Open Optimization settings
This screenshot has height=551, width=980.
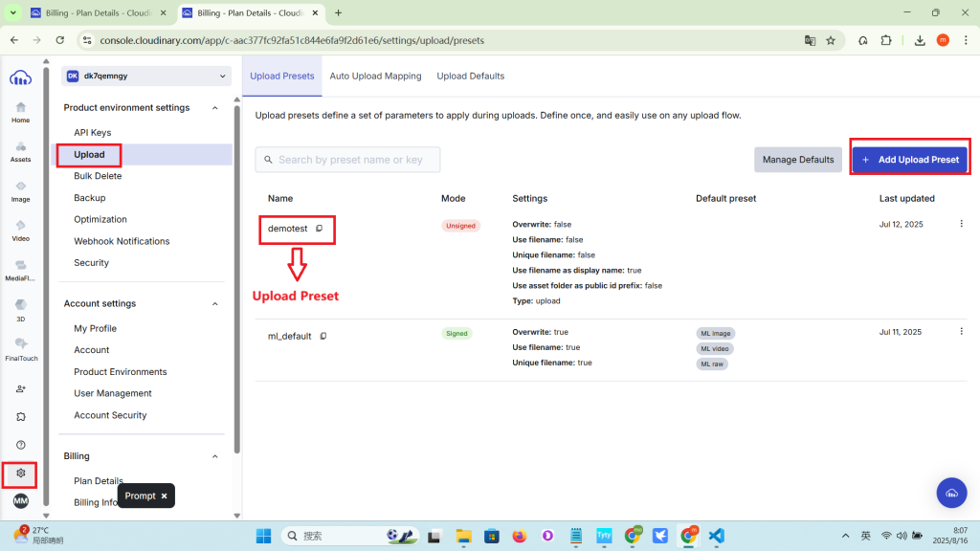coord(100,219)
